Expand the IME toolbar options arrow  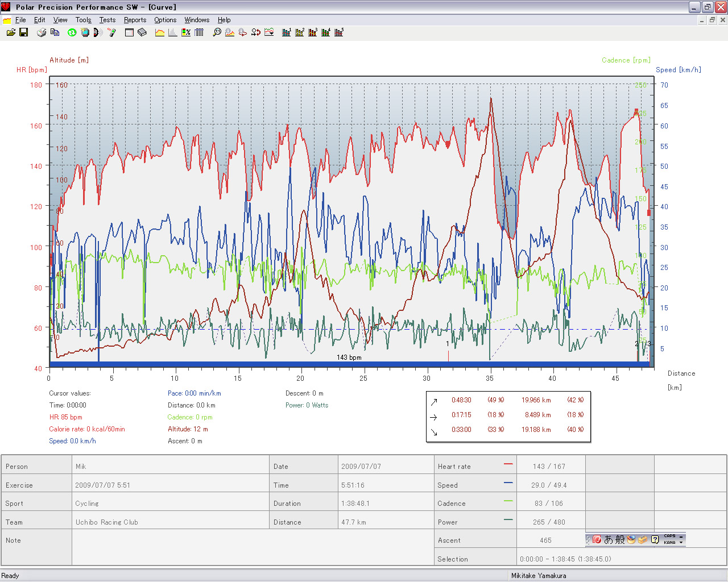pos(681,542)
